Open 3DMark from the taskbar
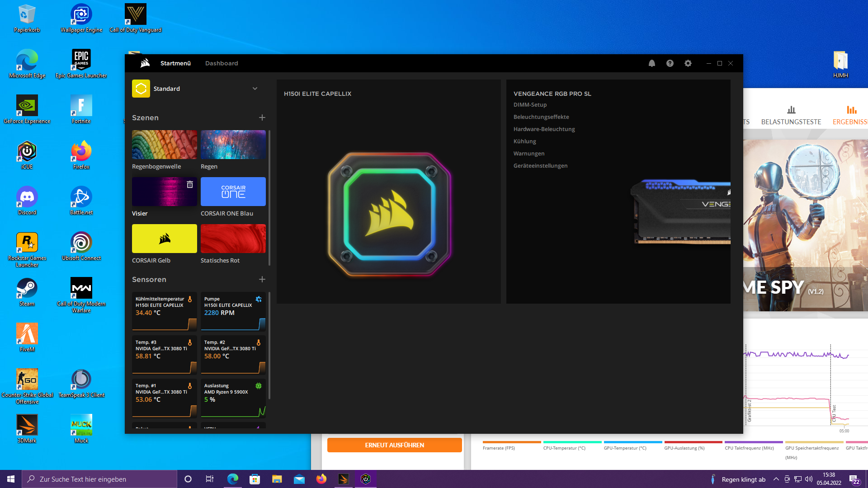 pyautogui.click(x=344, y=479)
